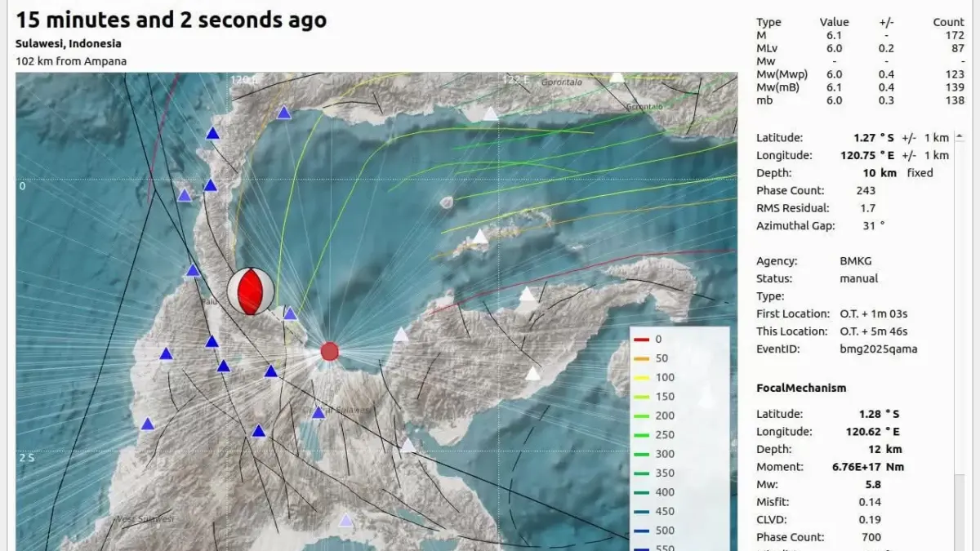Select the origin longitude value 120.75 °E
Viewport: 980px width, 551px height.
click(866, 155)
